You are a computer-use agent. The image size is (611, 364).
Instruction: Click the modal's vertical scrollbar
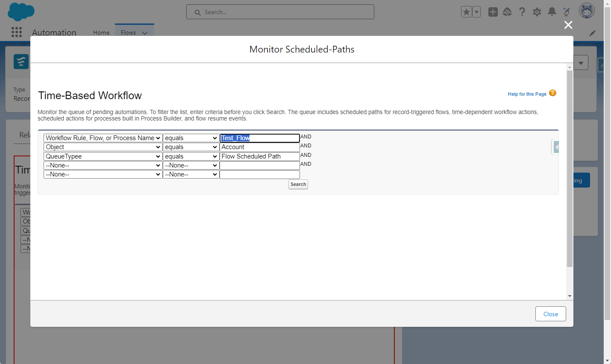click(570, 169)
